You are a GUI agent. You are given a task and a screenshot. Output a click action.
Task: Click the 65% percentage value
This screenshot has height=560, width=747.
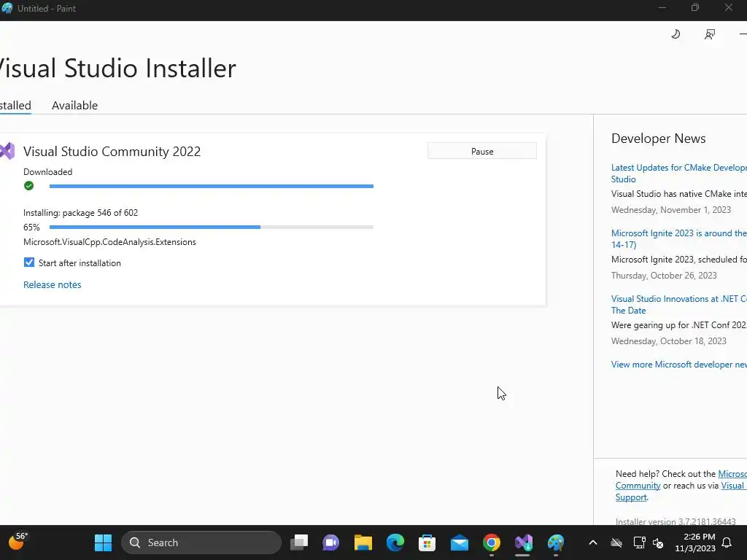(x=31, y=227)
